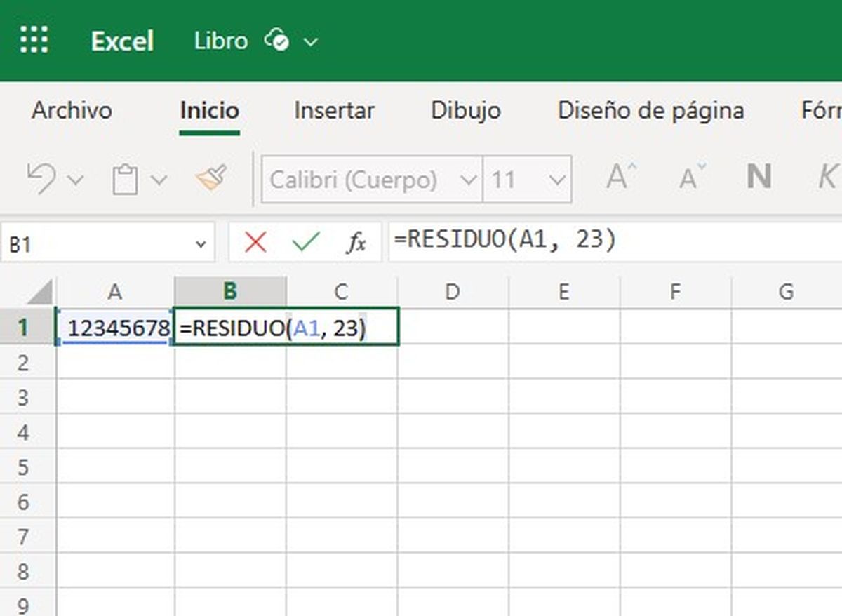This screenshot has height=616, width=842.
Task: Click the formula bar containing =RESIDUO(A1, 23)
Action: pyautogui.click(x=505, y=241)
